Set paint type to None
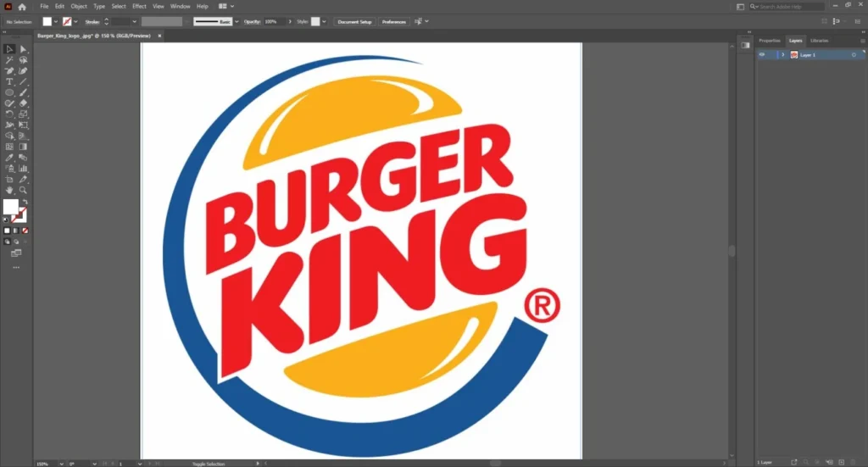 click(x=25, y=231)
